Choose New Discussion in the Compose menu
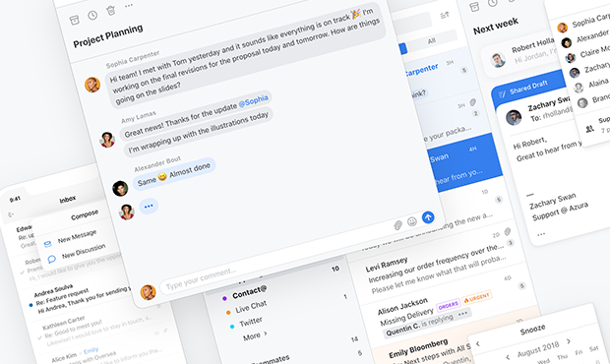 (84, 251)
